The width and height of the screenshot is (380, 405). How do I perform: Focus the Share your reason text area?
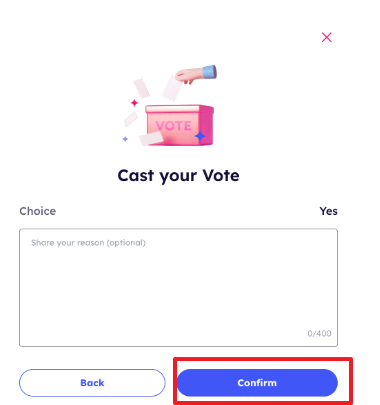click(x=178, y=287)
